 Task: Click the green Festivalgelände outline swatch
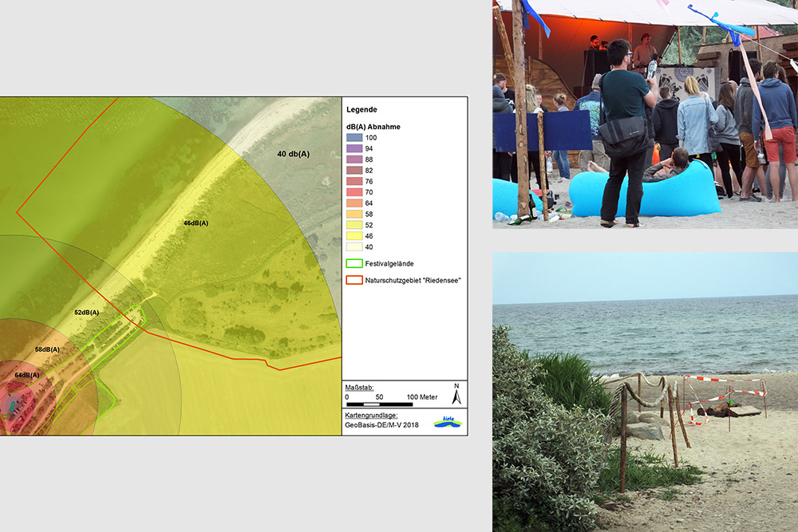click(354, 263)
